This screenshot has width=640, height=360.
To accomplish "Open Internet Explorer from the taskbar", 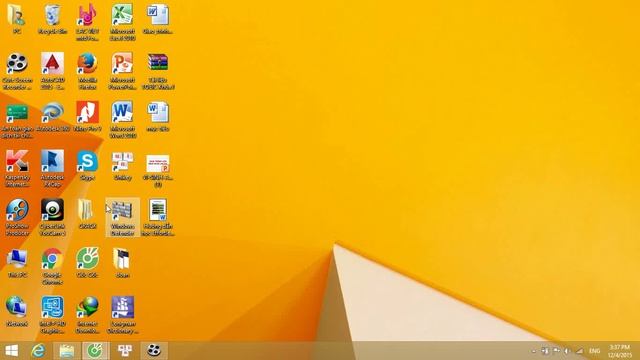I will (x=38, y=351).
